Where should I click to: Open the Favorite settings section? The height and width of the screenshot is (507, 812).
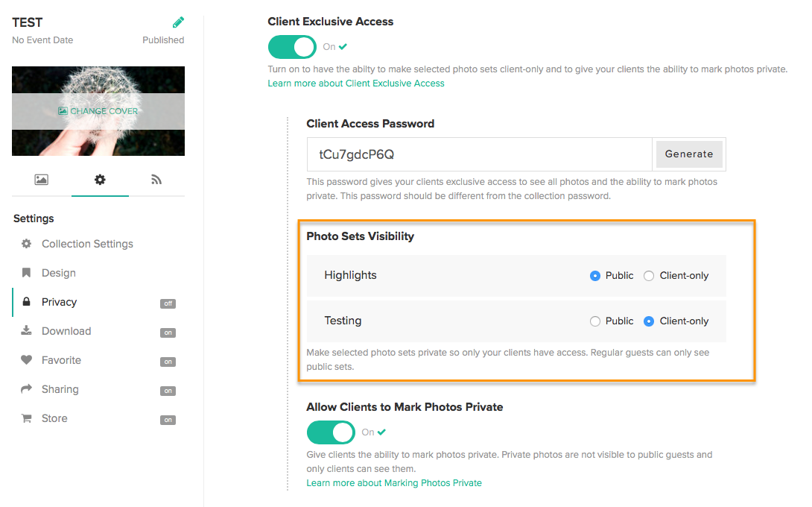[61, 360]
